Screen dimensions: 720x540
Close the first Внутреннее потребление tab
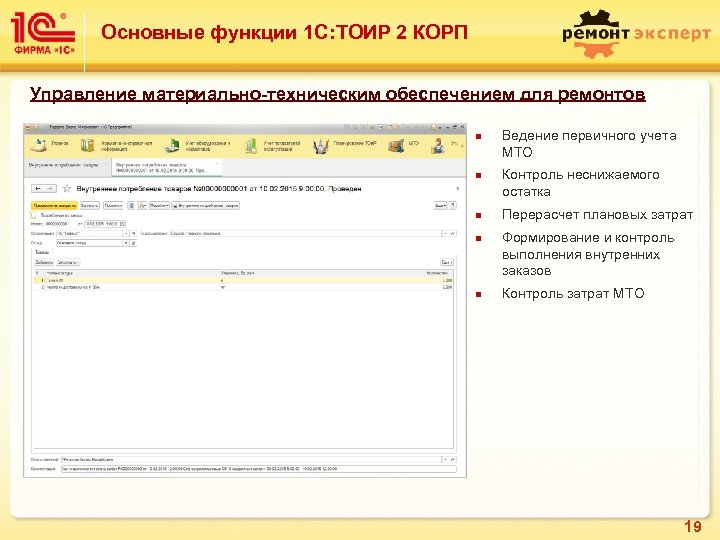tap(106, 164)
